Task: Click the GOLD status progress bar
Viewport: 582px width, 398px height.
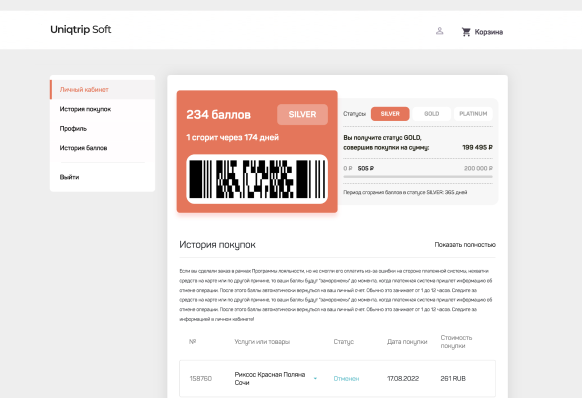Action: point(418,177)
